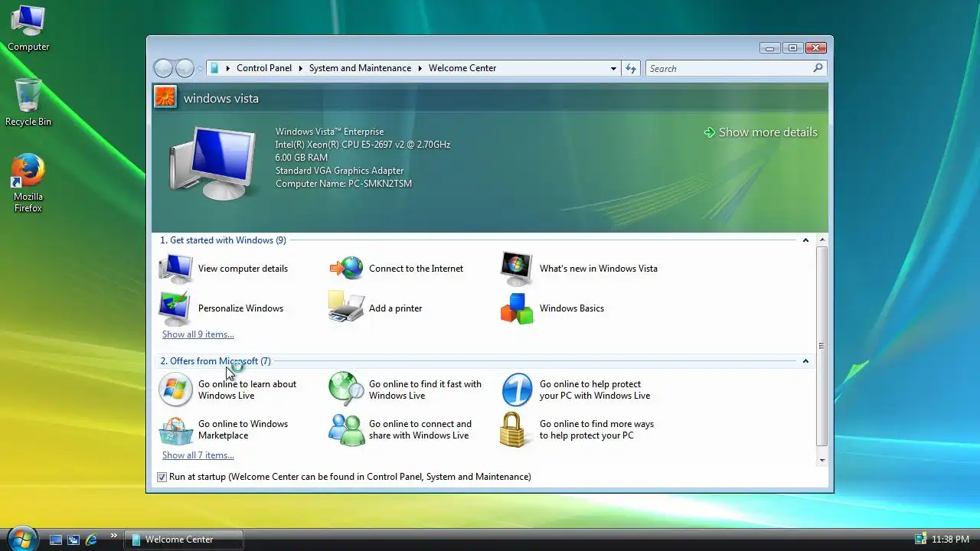Click the scrollbar down arrow

coord(822,461)
